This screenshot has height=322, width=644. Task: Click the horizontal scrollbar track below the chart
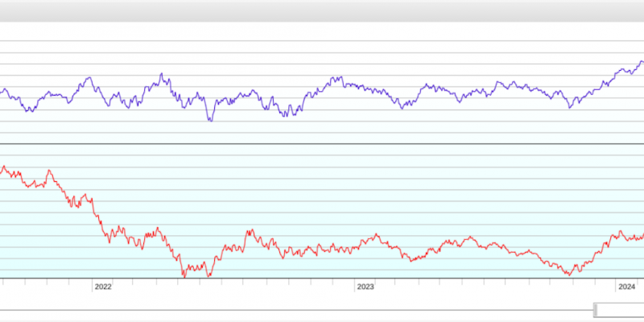pyautogui.click(x=295, y=310)
